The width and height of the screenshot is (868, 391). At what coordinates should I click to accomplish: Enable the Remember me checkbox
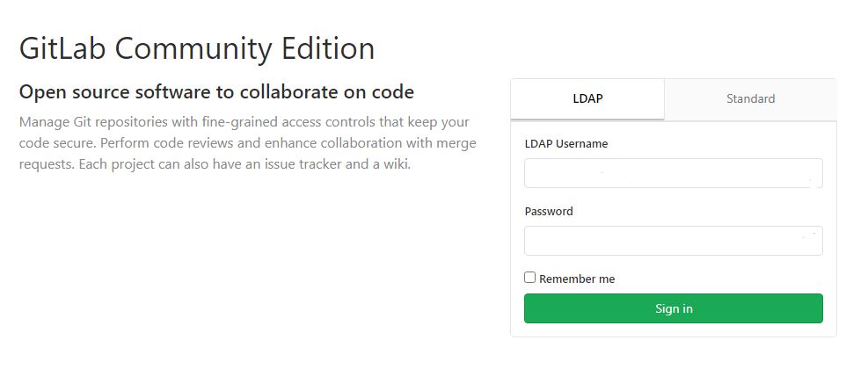530,278
